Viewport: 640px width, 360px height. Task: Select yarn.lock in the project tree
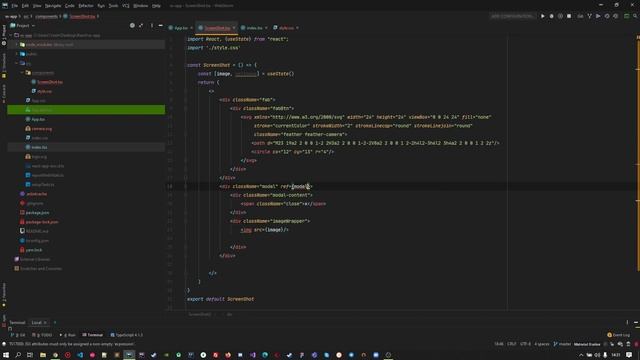33,250
